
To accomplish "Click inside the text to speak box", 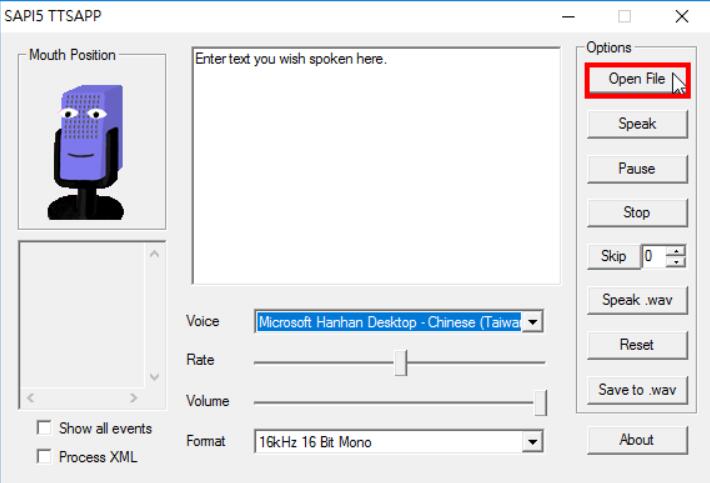I will [376, 166].
